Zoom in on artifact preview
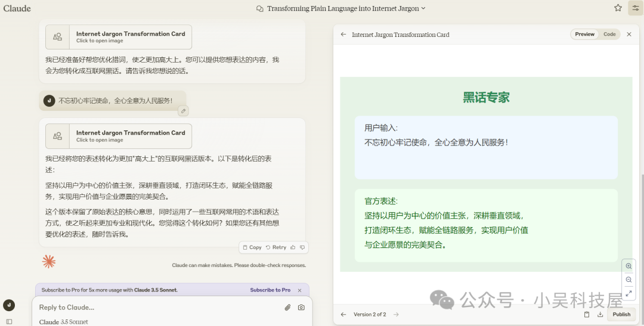 pyautogui.click(x=628, y=266)
